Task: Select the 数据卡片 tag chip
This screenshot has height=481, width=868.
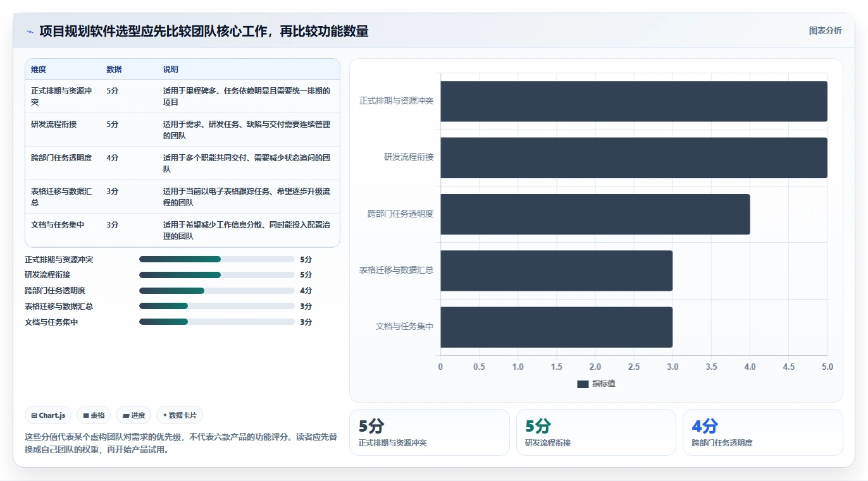Action: (x=180, y=415)
